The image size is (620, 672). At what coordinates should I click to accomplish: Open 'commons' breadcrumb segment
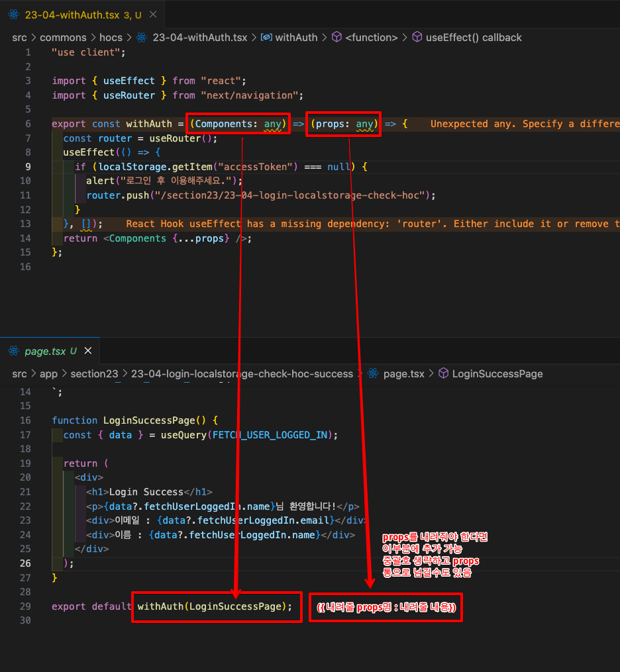coord(63,38)
